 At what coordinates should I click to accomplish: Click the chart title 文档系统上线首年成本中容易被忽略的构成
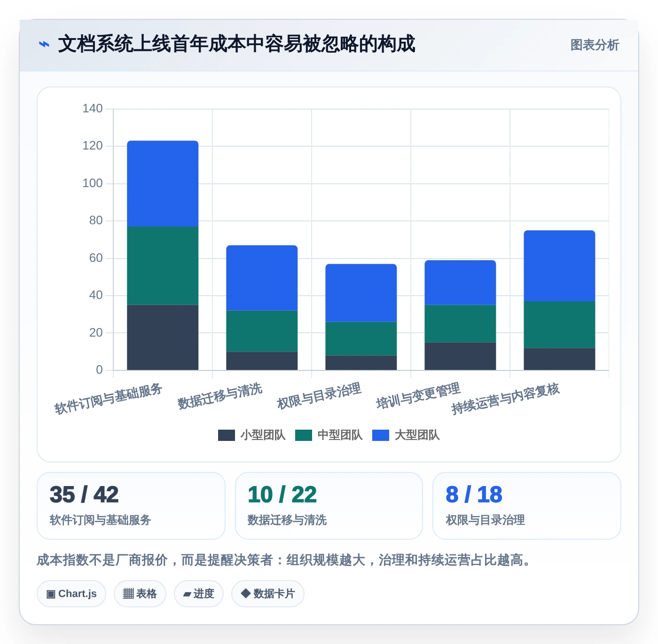237,44
